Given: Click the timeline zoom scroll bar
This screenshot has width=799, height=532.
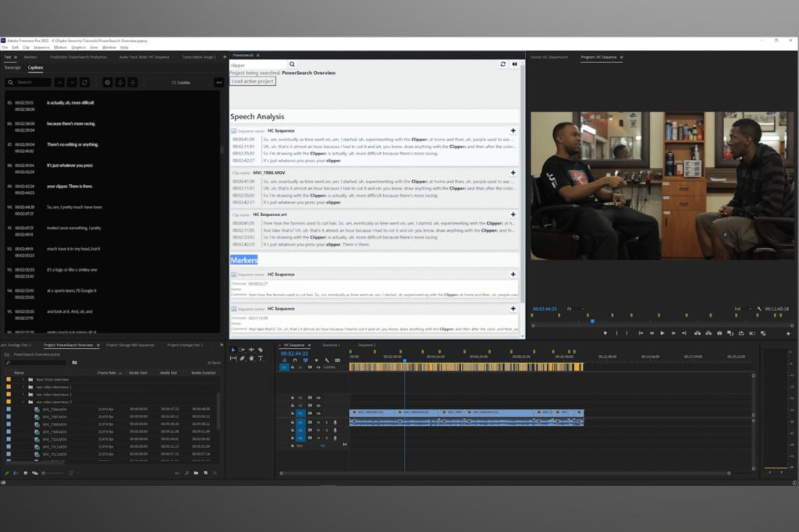Looking at the screenshot, I should click(x=505, y=473).
